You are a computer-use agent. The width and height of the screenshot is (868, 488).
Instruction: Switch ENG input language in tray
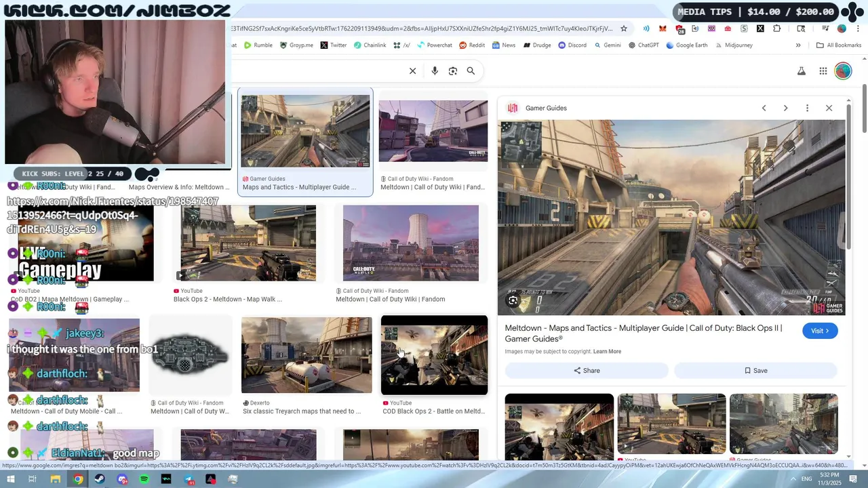[x=806, y=479]
